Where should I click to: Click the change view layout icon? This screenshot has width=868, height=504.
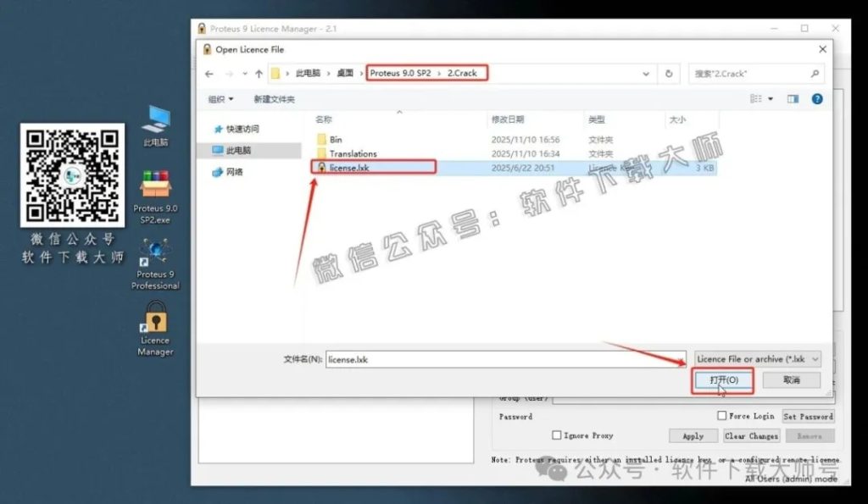[x=756, y=99]
